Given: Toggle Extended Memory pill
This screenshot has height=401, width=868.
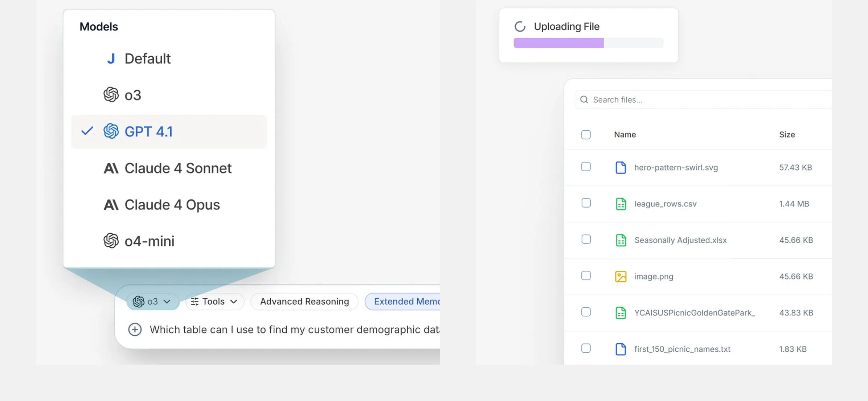Looking at the screenshot, I should (402, 302).
